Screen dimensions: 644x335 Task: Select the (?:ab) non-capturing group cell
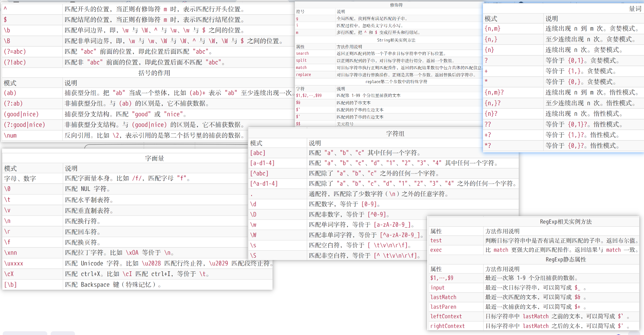coord(13,104)
